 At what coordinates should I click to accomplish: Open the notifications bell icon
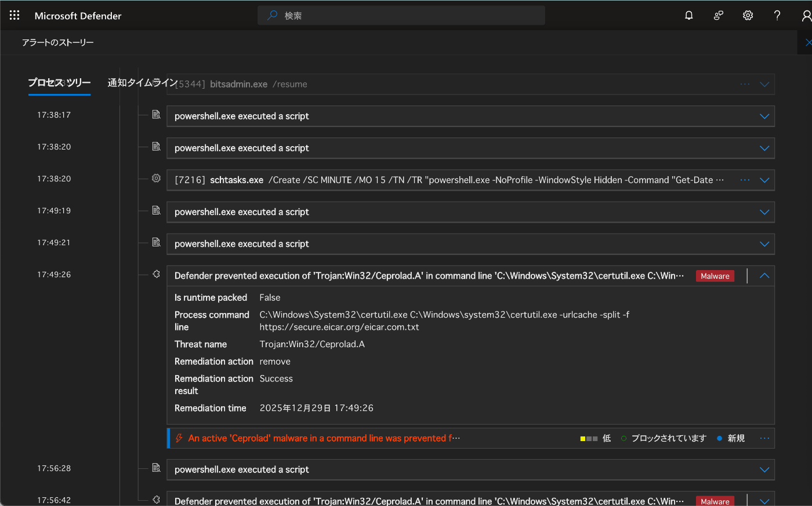tap(688, 15)
